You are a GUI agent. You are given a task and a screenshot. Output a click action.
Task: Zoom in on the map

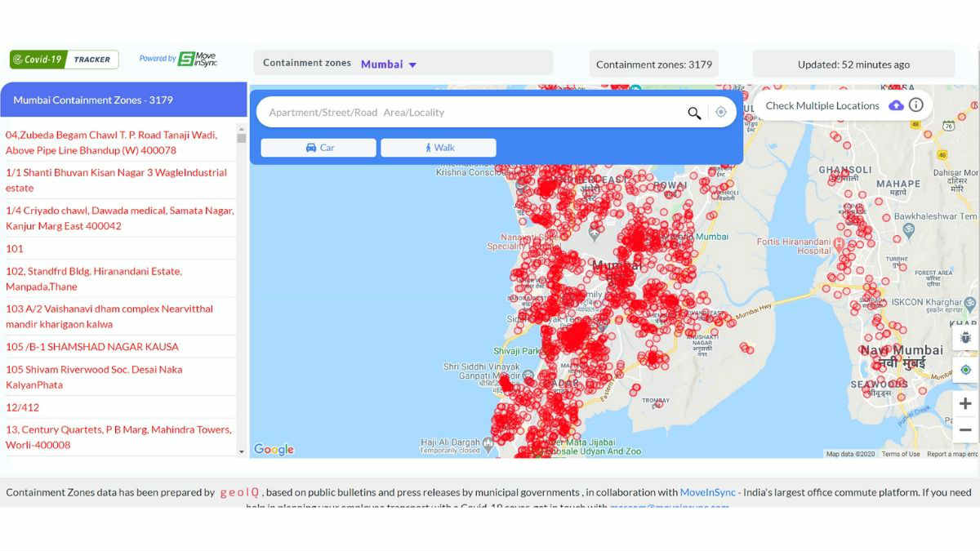pyautogui.click(x=965, y=403)
